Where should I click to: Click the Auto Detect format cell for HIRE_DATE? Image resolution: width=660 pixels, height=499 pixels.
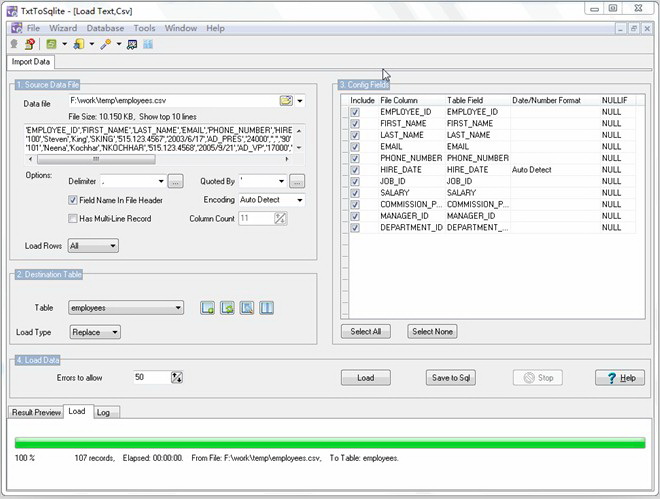(555, 170)
